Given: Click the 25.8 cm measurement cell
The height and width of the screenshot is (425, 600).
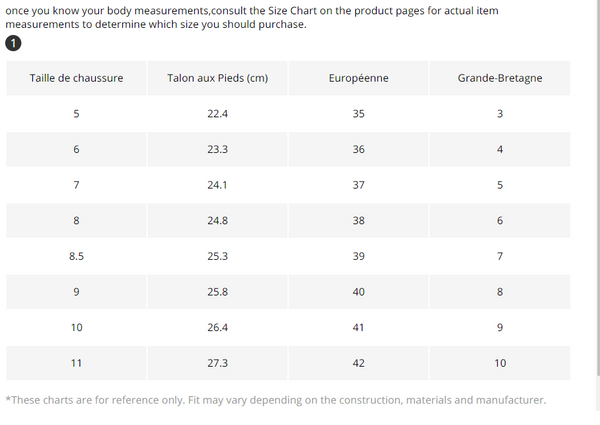Looking at the screenshot, I should pos(218,291).
